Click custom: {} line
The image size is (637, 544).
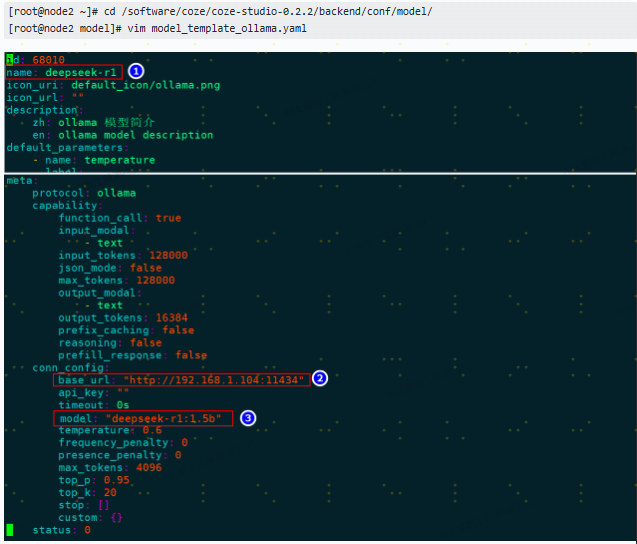91,518
